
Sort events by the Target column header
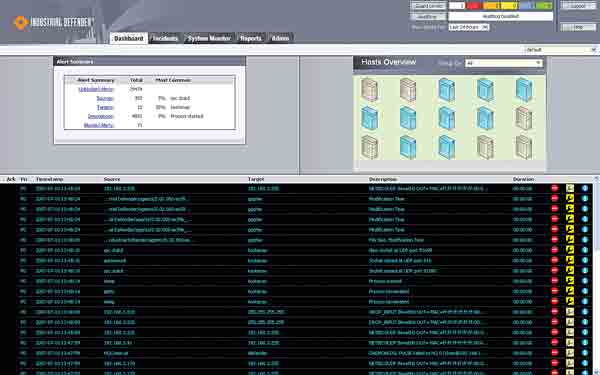pos(256,179)
